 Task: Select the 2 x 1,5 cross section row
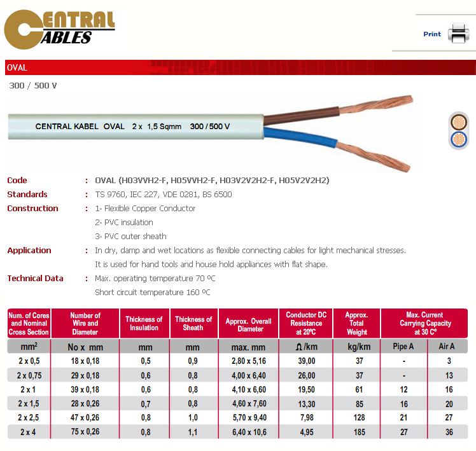click(x=29, y=403)
